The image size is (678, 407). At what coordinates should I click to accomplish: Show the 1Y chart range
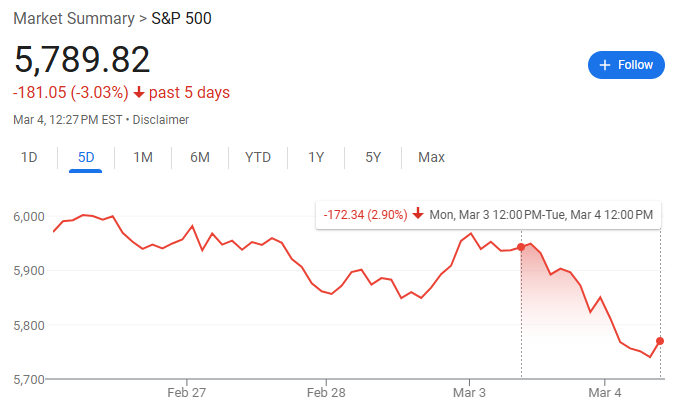316,157
